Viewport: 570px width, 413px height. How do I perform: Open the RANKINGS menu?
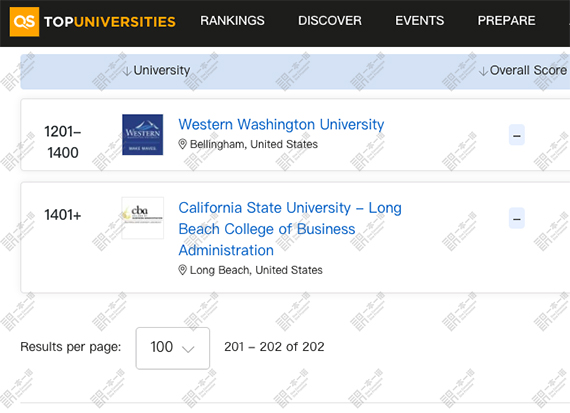(x=232, y=21)
